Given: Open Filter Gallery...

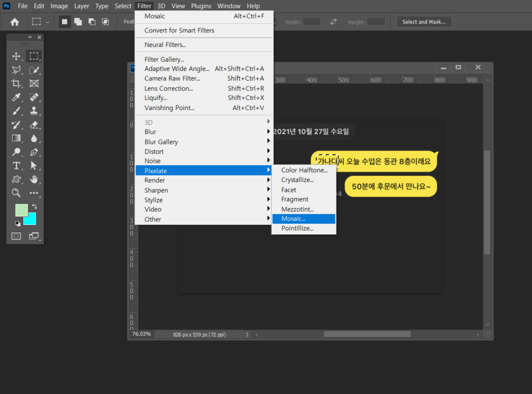Looking at the screenshot, I should [x=204, y=59].
